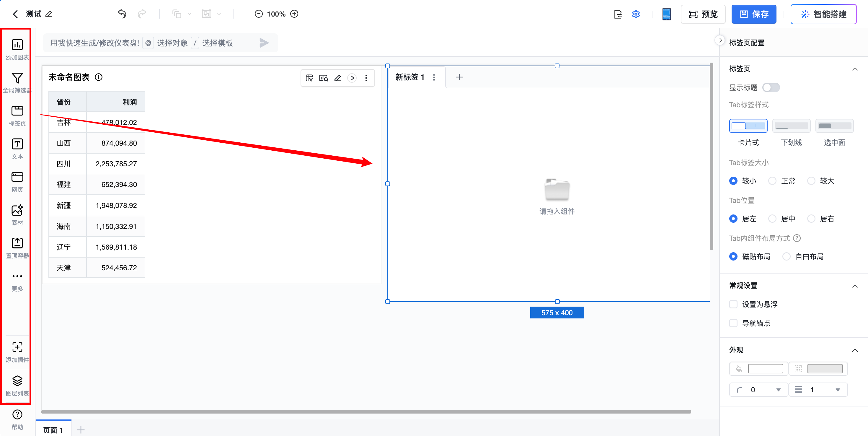
Task: Click the undo arrow in the top toolbar
Action: 122,14
